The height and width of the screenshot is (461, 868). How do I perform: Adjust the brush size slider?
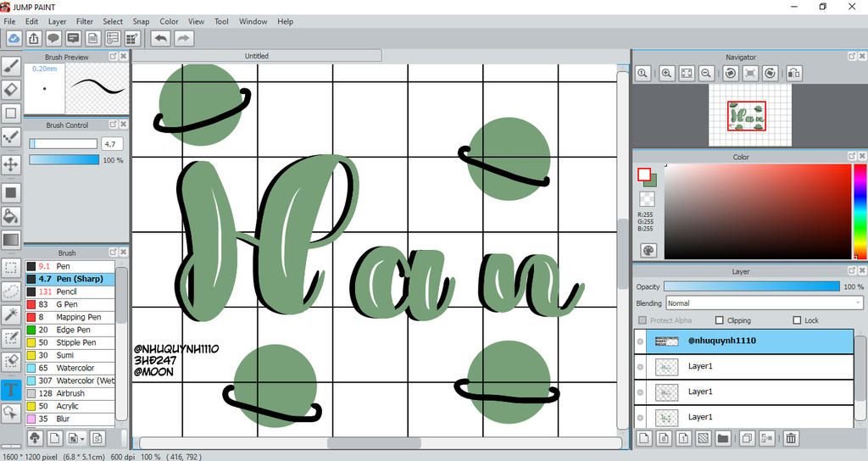point(63,144)
